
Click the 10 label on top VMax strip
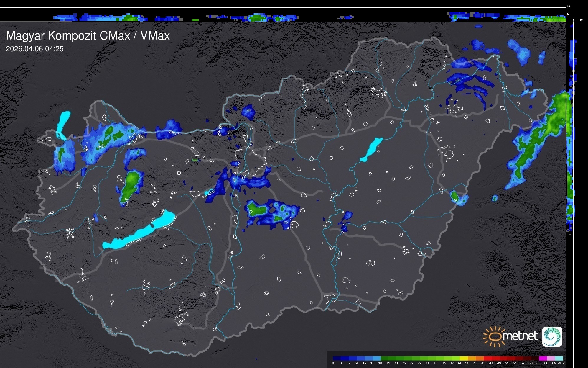coord(569,6)
